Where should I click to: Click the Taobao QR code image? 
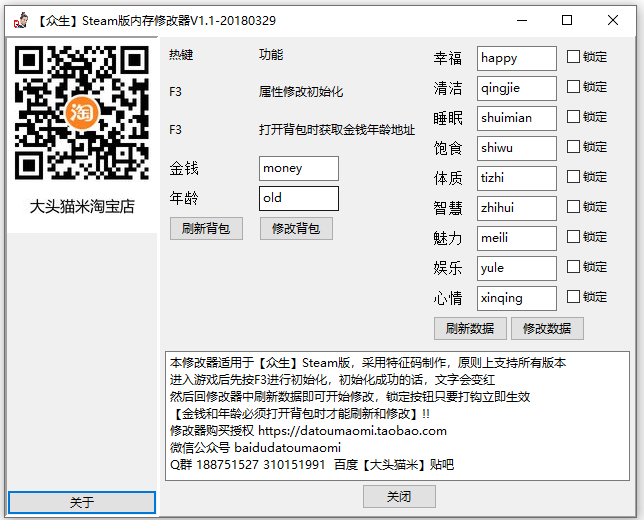click(82, 113)
